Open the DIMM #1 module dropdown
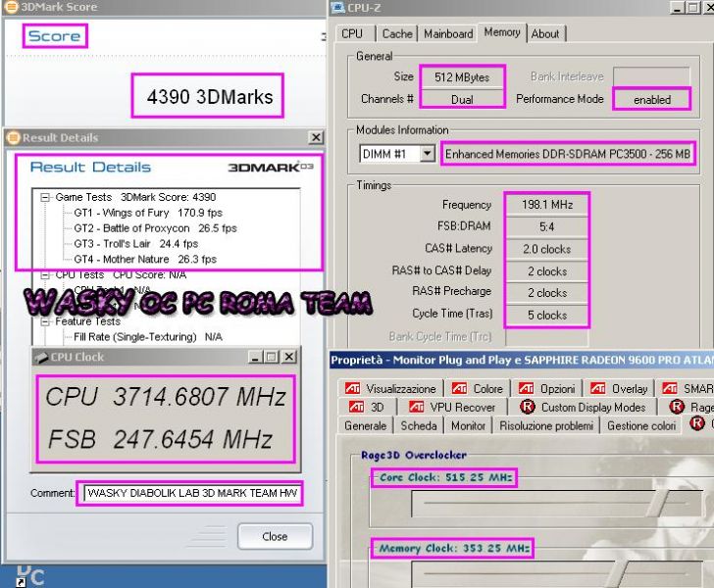The height and width of the screenshot is (588, 714). (x=427, y=154)
